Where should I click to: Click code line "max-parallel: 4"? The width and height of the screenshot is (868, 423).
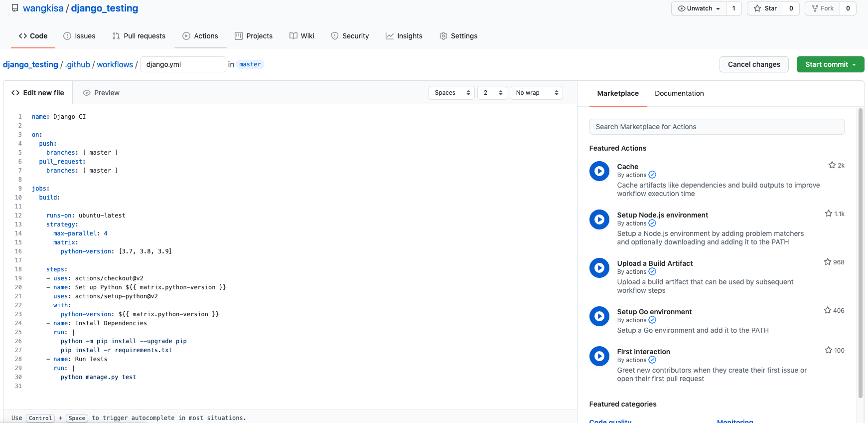(80, 233)
